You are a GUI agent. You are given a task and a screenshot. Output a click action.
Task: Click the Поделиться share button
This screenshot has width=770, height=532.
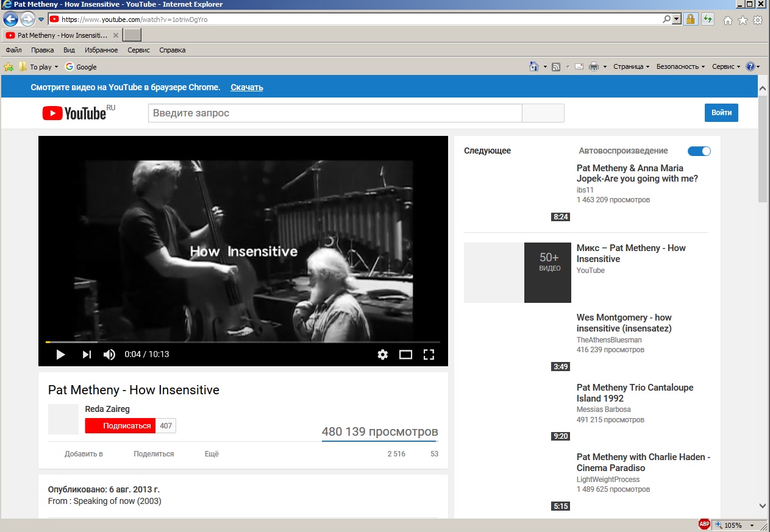154,454
